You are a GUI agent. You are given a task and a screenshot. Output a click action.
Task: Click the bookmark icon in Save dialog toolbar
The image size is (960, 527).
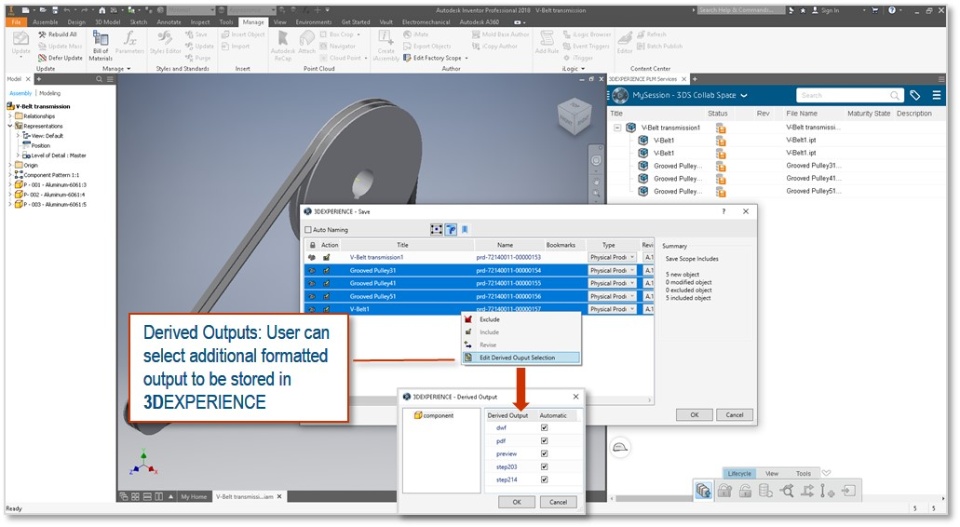point(465,230)
